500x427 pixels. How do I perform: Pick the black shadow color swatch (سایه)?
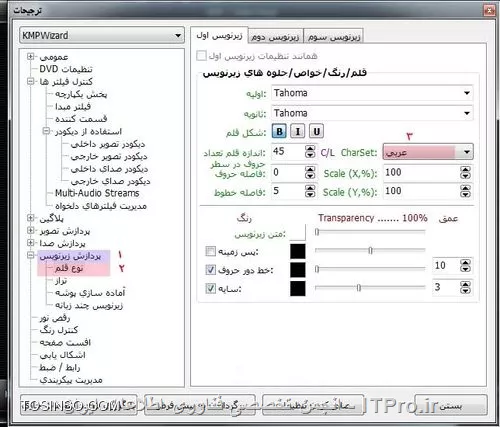tap(298, 288)
